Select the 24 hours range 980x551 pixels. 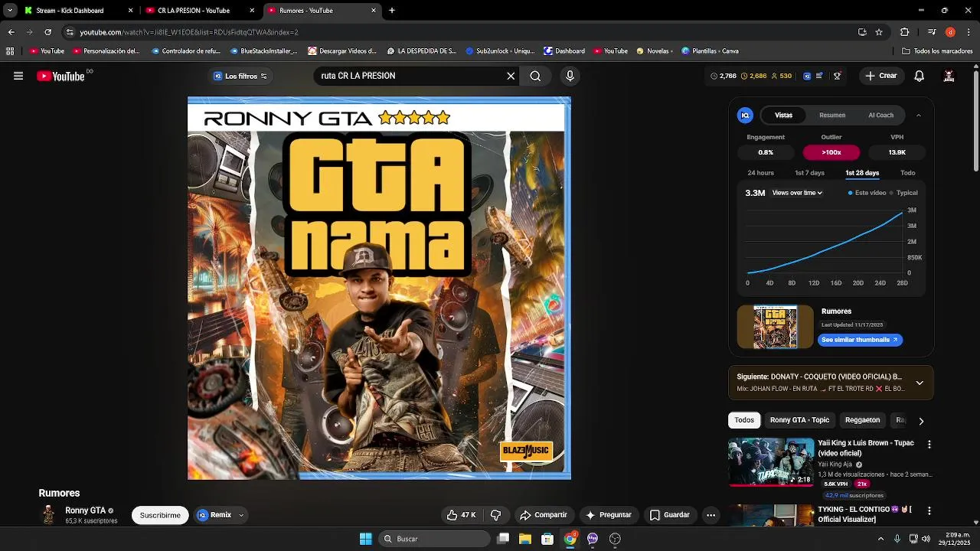click(760, 173)
